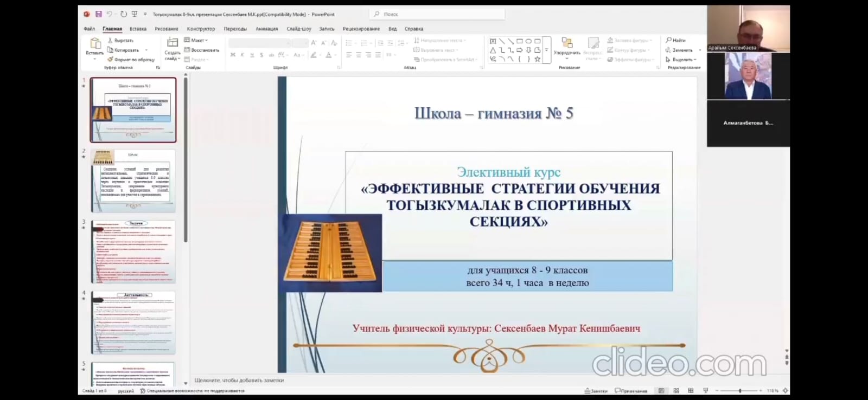This screenshot has width=868, height=400.
Task: Click the Paste (Вставить) clipboard icon
Action: point(95,44)
